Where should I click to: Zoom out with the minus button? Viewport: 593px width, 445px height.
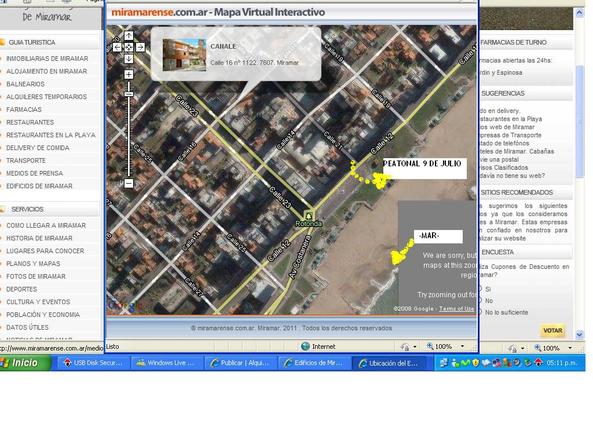(129, 183)
